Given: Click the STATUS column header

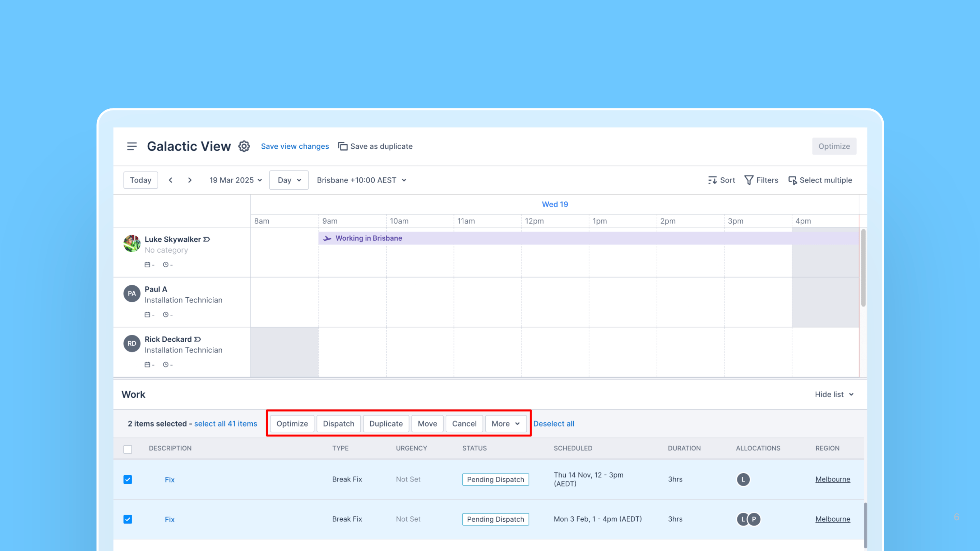Looking at the screenshot, I should pos(474,448).
